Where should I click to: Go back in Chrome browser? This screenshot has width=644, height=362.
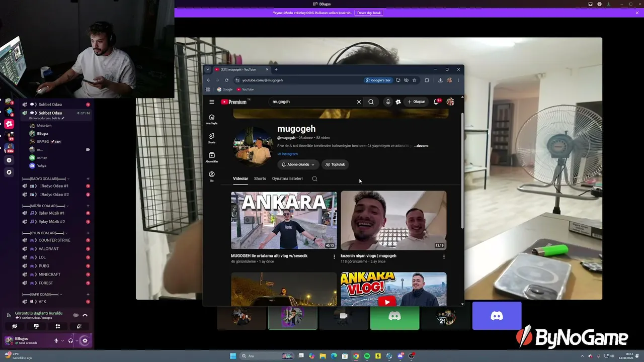[208, 80]
